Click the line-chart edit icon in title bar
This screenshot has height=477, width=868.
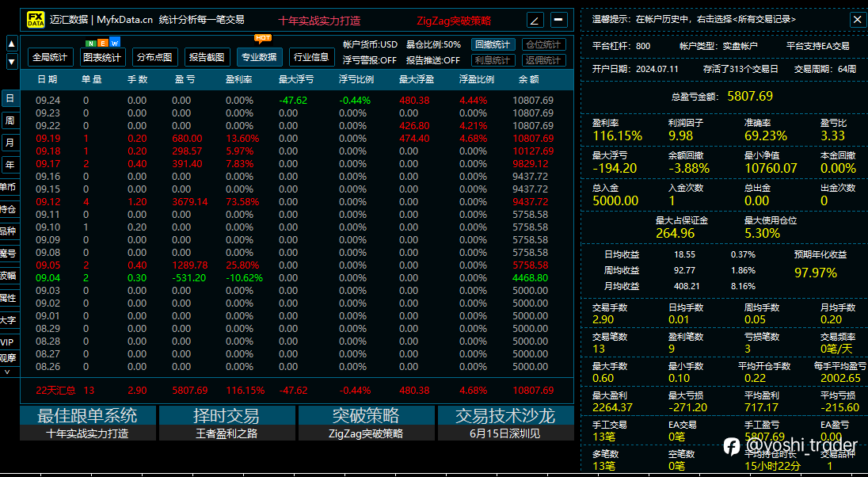535,20
